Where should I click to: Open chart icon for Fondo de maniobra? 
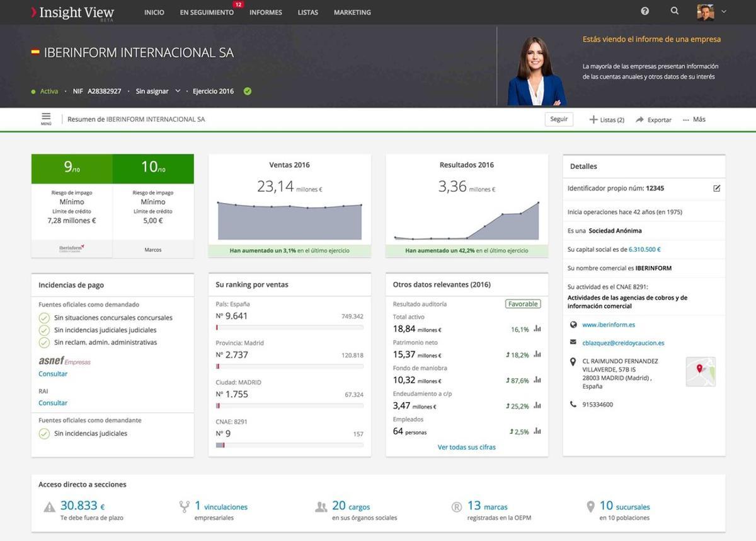(x=537, y=380)
